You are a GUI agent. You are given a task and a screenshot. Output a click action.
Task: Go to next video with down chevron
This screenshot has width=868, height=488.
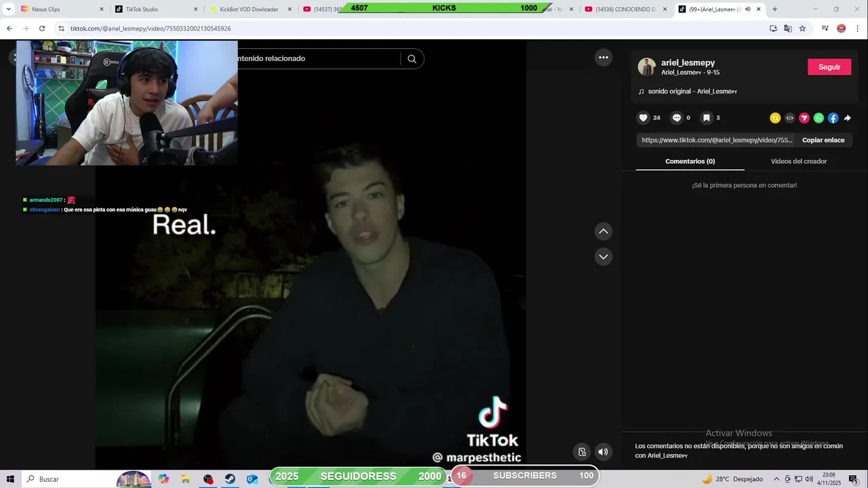tap(604, 257)
